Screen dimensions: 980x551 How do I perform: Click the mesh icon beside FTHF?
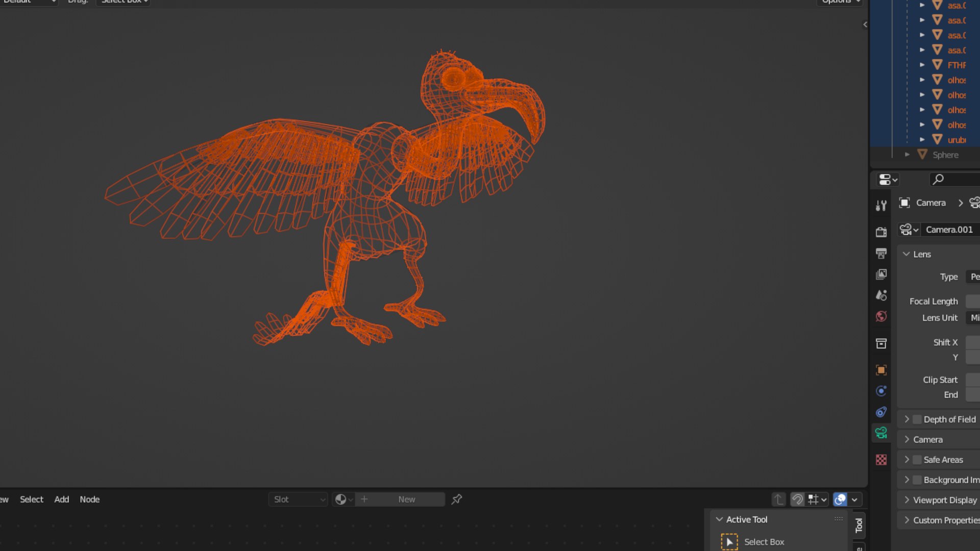click(x=937, y=65)
